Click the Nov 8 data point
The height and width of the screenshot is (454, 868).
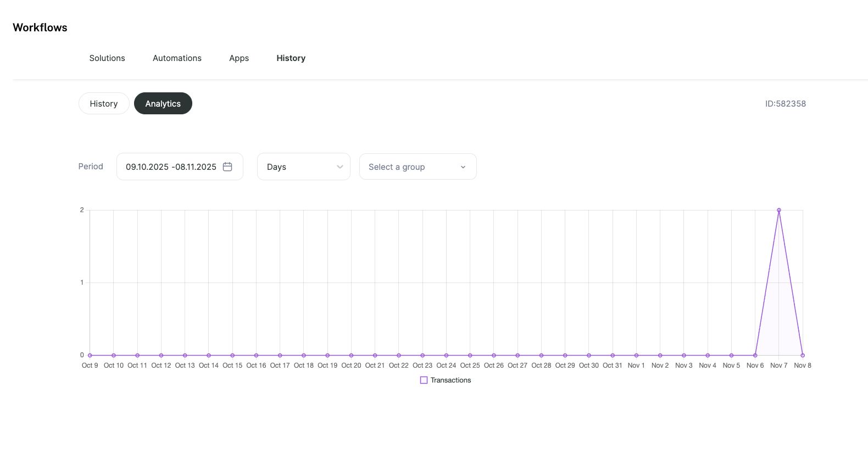803,355
